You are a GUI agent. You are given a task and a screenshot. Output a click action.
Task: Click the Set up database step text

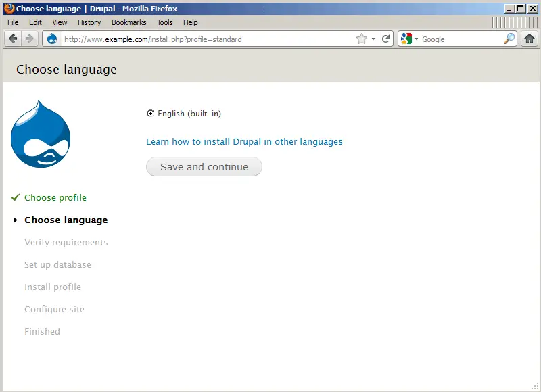57,264
